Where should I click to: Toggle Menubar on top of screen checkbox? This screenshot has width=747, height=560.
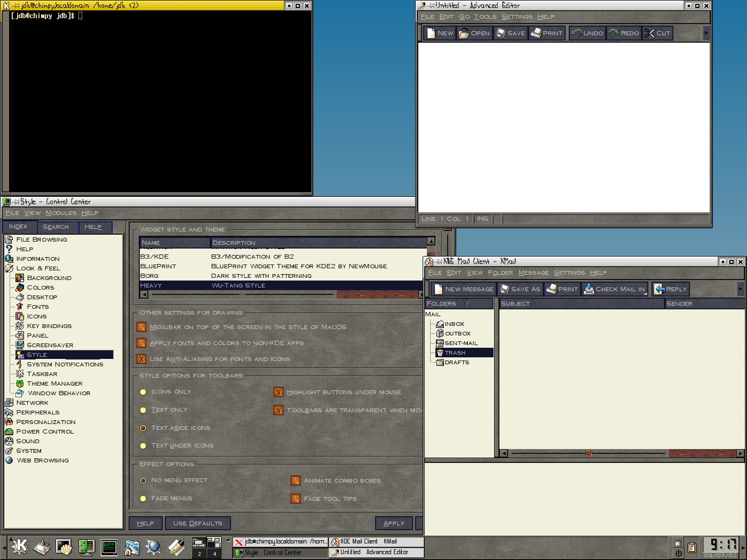(x=141, y=327)
